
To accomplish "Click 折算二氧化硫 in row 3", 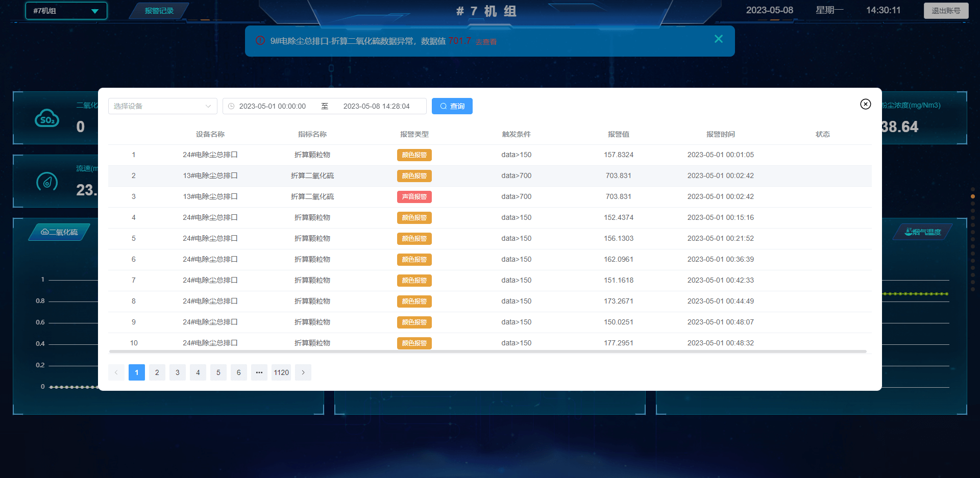I will point(312,196).
